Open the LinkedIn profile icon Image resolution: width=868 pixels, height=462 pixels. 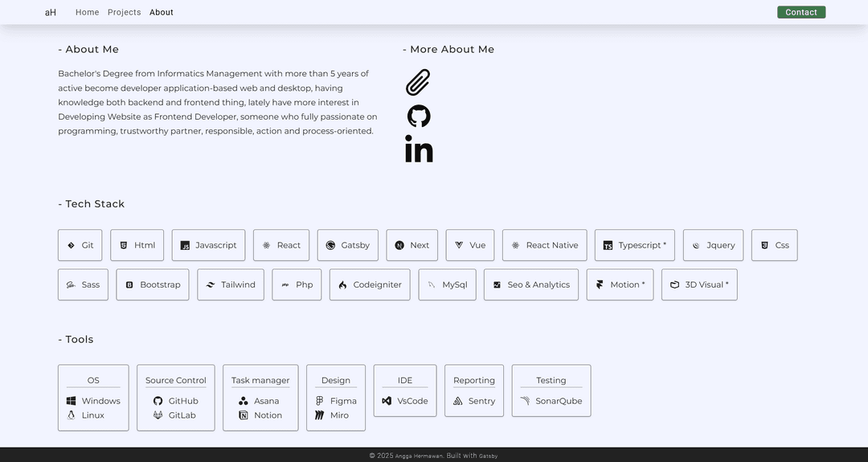(419, 149)
